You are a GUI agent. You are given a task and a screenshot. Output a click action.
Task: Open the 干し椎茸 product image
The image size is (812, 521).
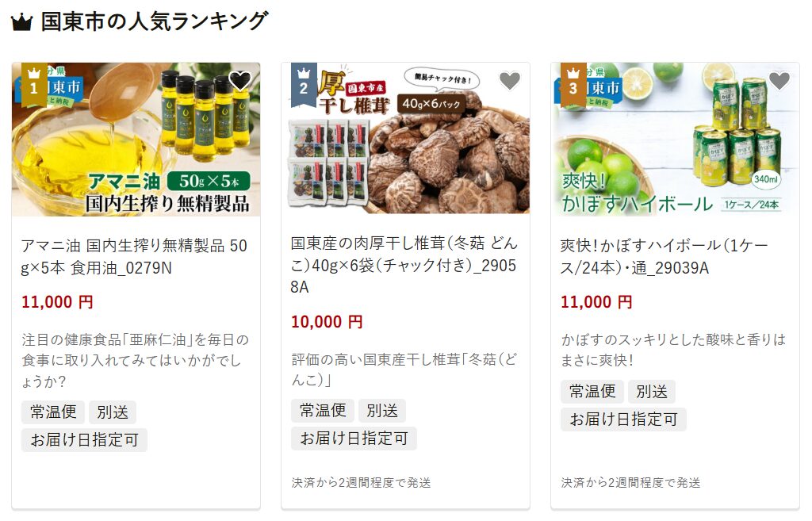405,138
